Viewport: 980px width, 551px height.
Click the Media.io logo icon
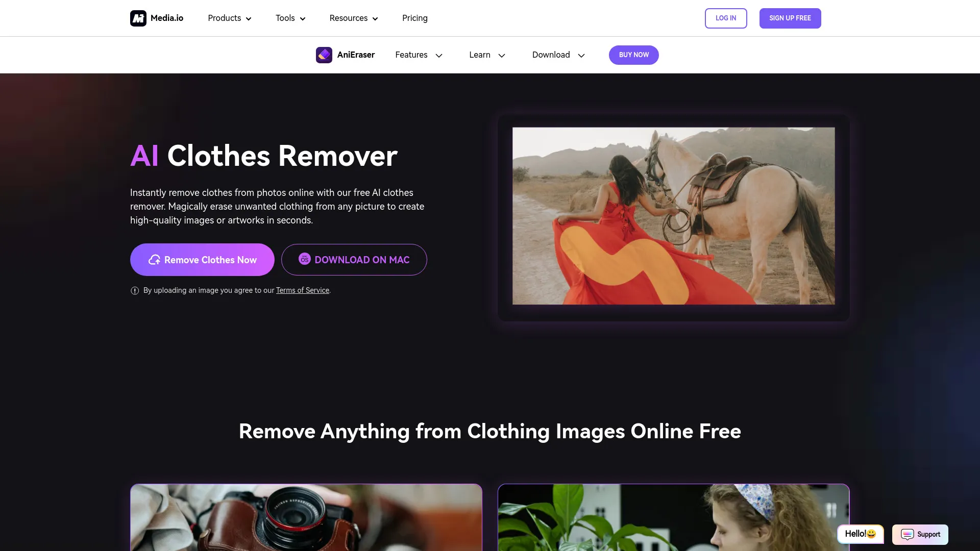click(x=138, y=18)
